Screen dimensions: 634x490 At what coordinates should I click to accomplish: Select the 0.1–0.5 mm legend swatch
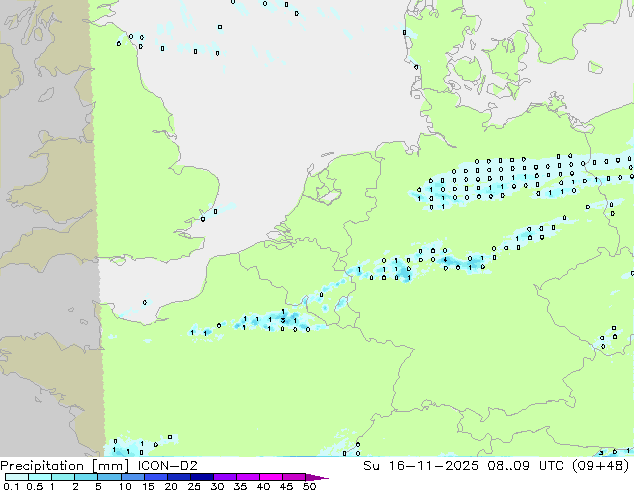(x=17, y=477)
